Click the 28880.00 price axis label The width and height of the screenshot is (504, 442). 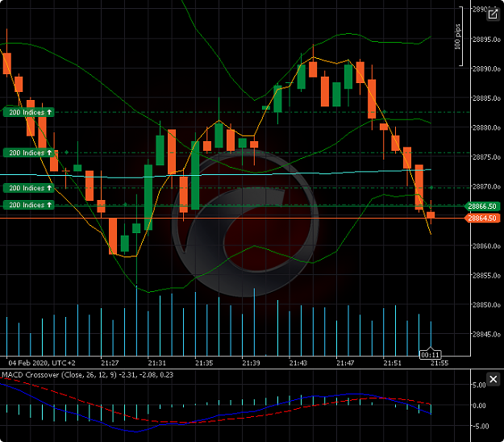point(486,127)
